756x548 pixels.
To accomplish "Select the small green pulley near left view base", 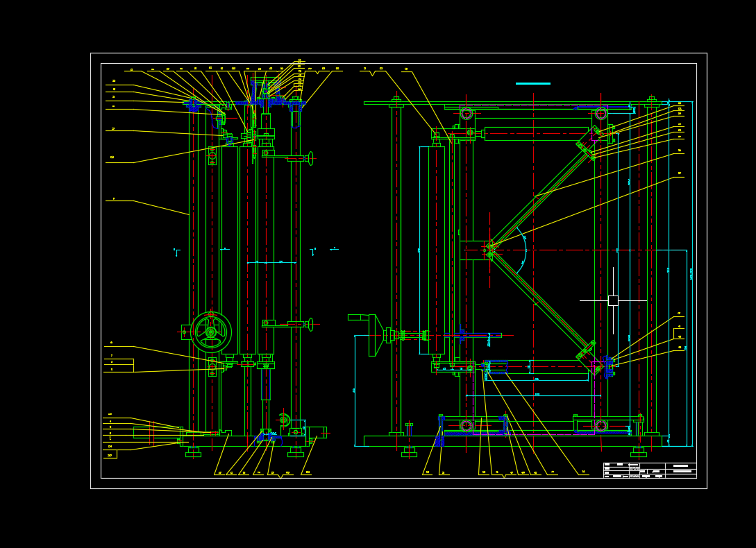I will click(x=283, y=420).
